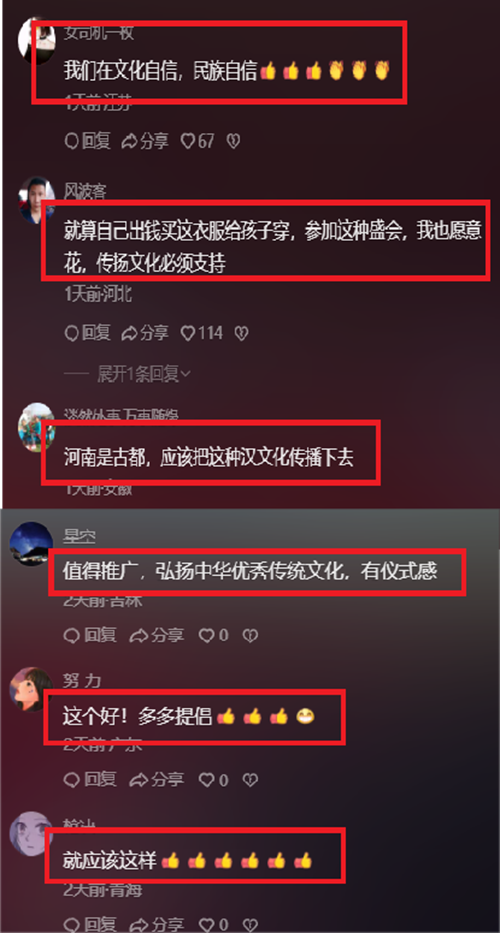
Task: Share 风波客's comment about buying clothes
Action: click(x=145, y=333)
